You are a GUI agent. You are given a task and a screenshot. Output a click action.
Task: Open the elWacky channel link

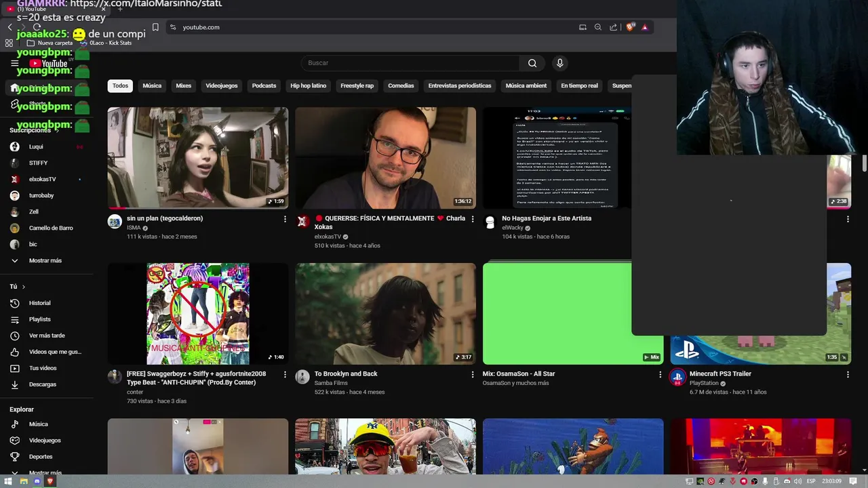(x=512, y=228)
